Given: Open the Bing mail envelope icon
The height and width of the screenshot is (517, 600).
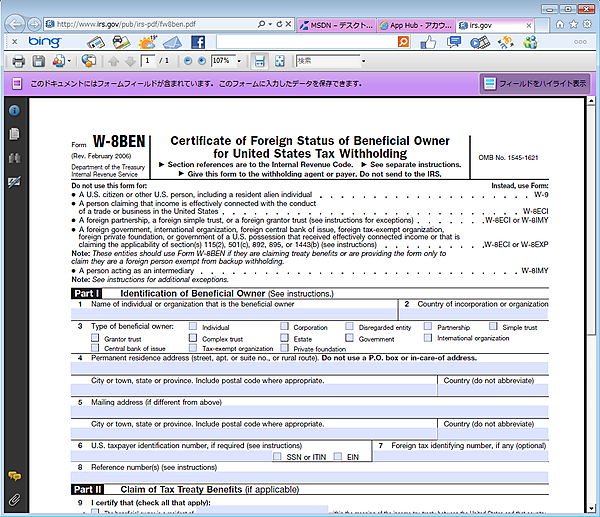Looking at the screenshot, I should 173,42.
